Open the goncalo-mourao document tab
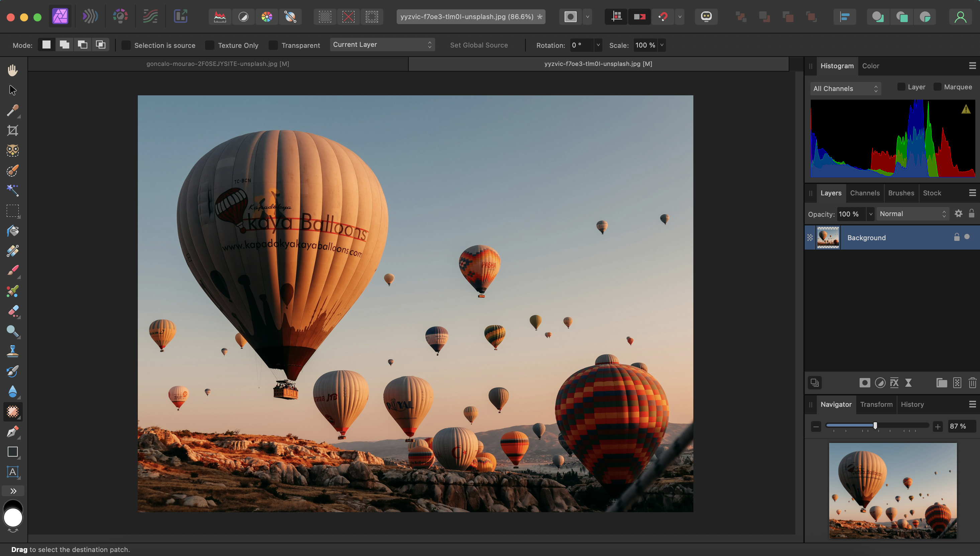The image size is (980, 556). pos(218,64)
